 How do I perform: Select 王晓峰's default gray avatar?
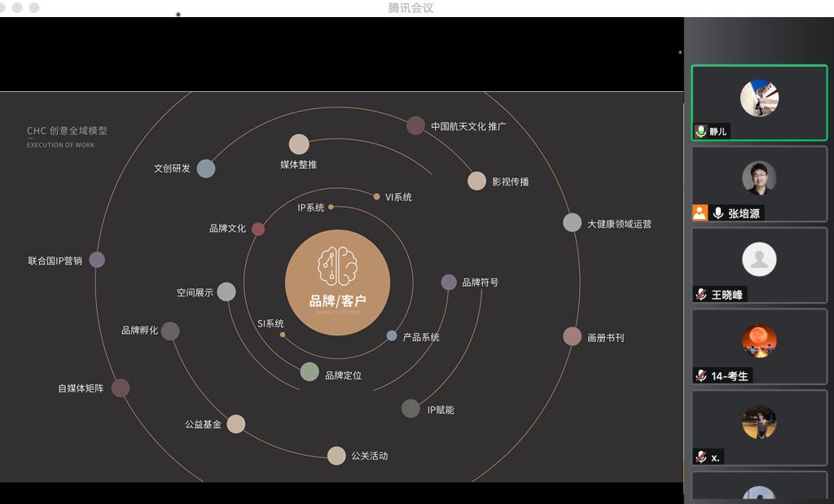click(759, 260)
